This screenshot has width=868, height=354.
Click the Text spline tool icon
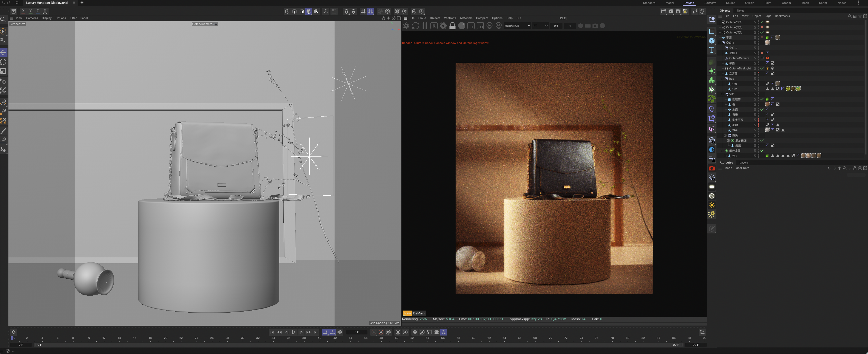point(712,50)
